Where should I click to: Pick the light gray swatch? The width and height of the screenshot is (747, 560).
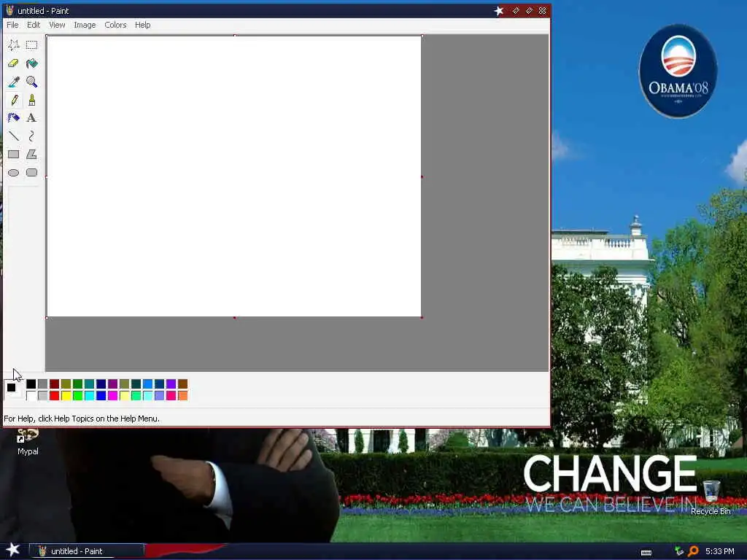(42, 396)
